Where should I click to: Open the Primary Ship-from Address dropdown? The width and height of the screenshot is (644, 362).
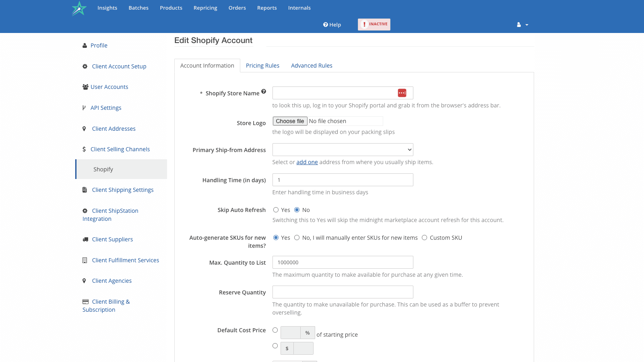(343, 149)
